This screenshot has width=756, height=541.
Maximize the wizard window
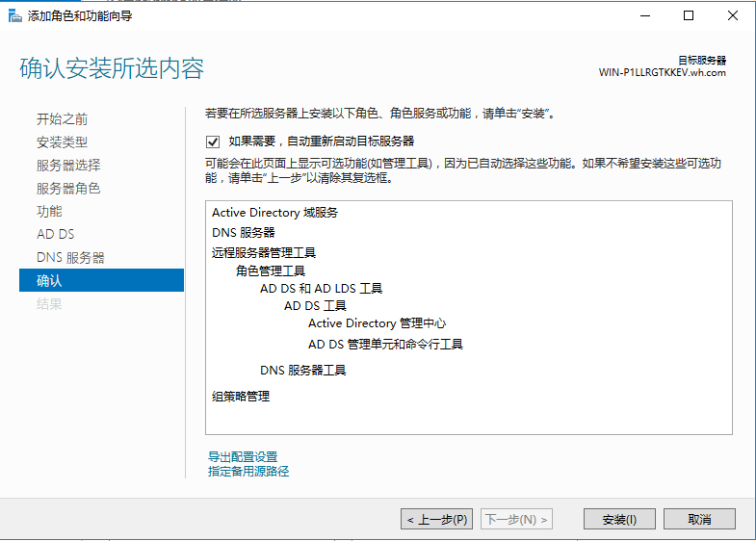(689, 15)
